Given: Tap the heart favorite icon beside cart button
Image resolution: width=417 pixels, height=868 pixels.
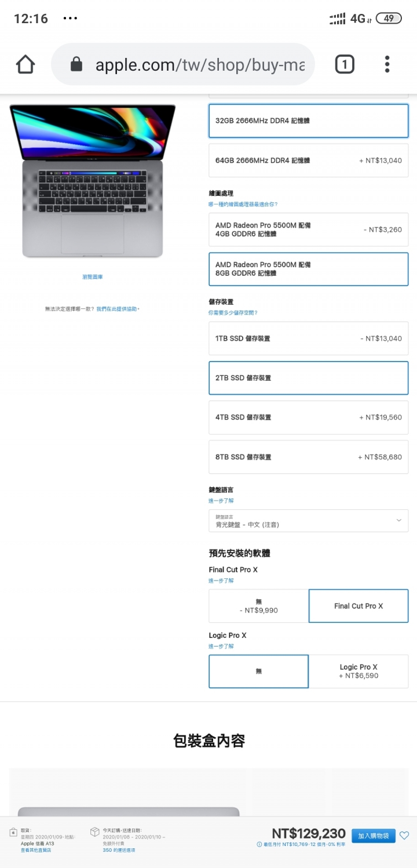Looking at the screenshot, I should coord(404,836).
